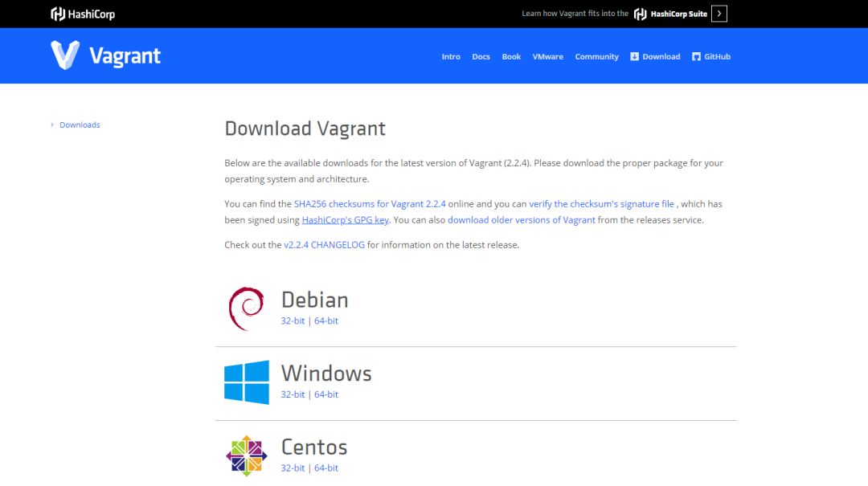
Task: Click the Vagrant wordmark in header
Action: (125, 56)
